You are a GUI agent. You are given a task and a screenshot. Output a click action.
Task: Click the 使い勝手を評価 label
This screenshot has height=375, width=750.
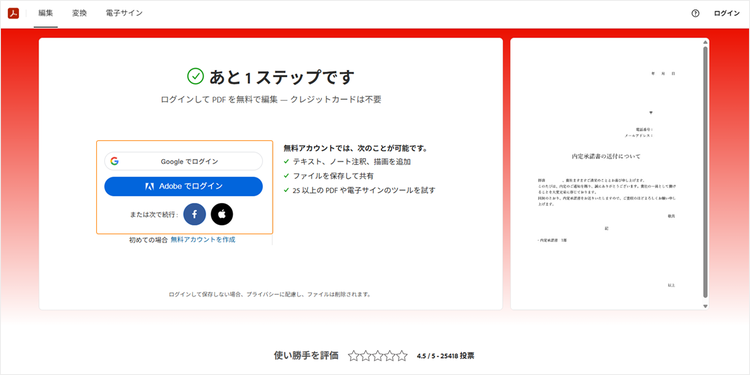click(306, 355)
